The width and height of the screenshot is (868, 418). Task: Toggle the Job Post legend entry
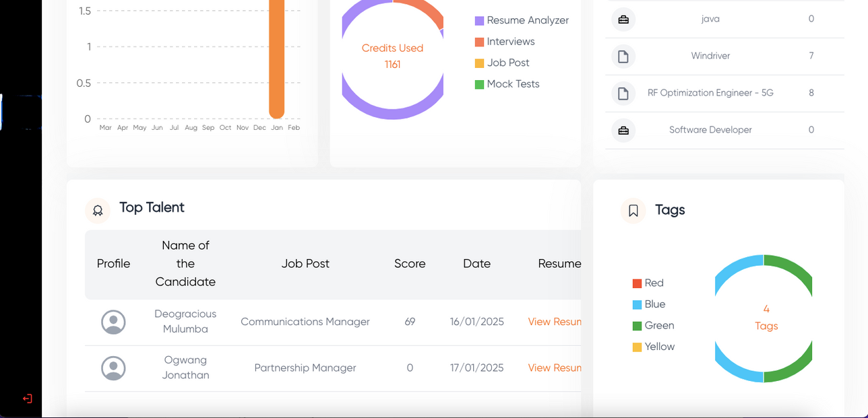tap(502, 63)
